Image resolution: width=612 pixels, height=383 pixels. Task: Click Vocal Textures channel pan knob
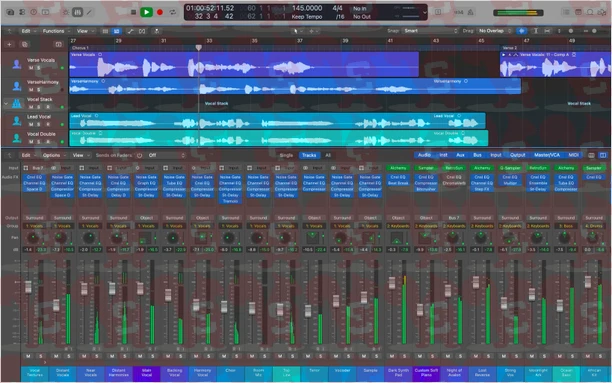(33, 237)
